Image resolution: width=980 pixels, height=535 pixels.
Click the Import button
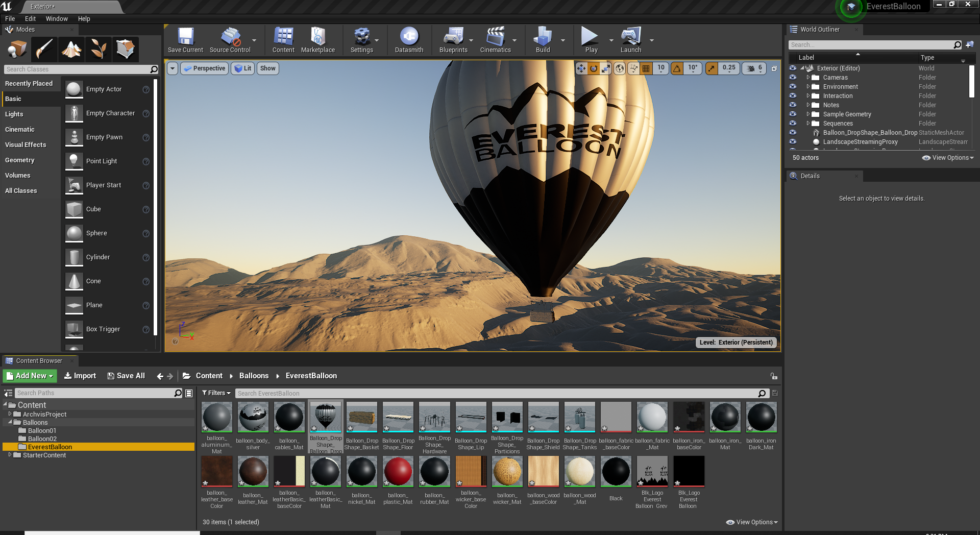tap(80, 376)
